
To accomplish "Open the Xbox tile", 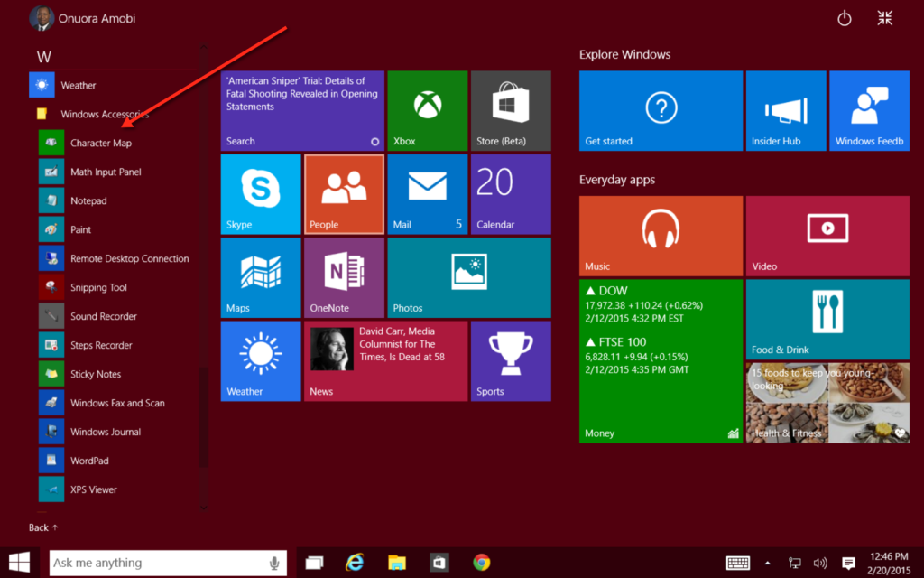I will 427,109.
